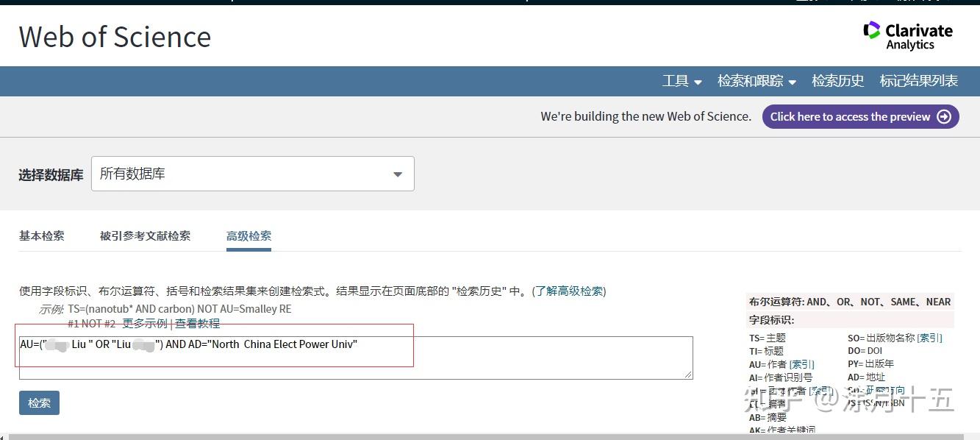Image resolution: width=980 pixels, height=440 pixels.
Task: Click the 选择数据库 label
Action: click(51, 175)
